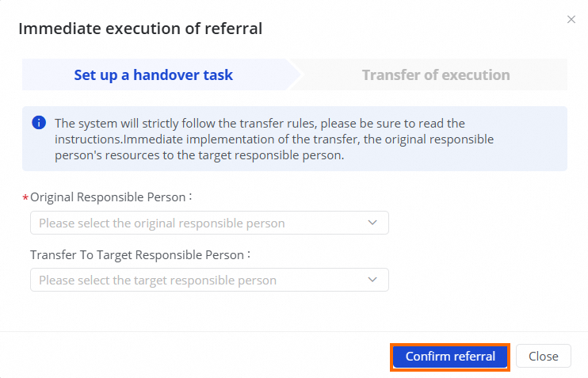The height and width of the screenshot is (378, 588).
Task: Click the blue info icon in notice
Action: tap(38, 123)
